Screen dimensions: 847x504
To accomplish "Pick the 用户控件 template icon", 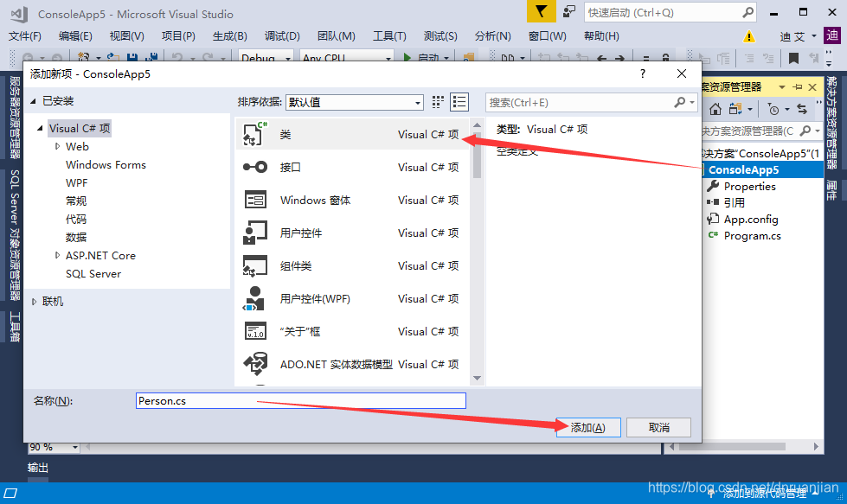I will [255, 233].
